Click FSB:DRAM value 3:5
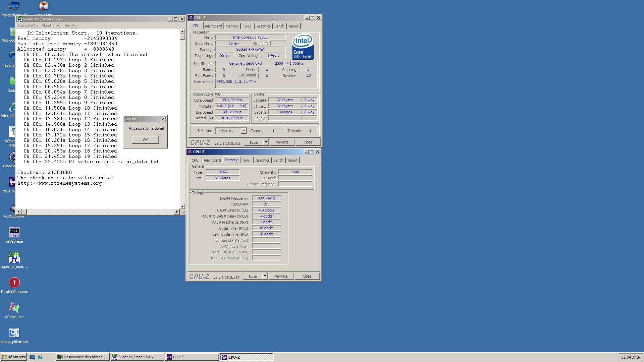Viewport: 644px width, 362px height. pos(266,204)
